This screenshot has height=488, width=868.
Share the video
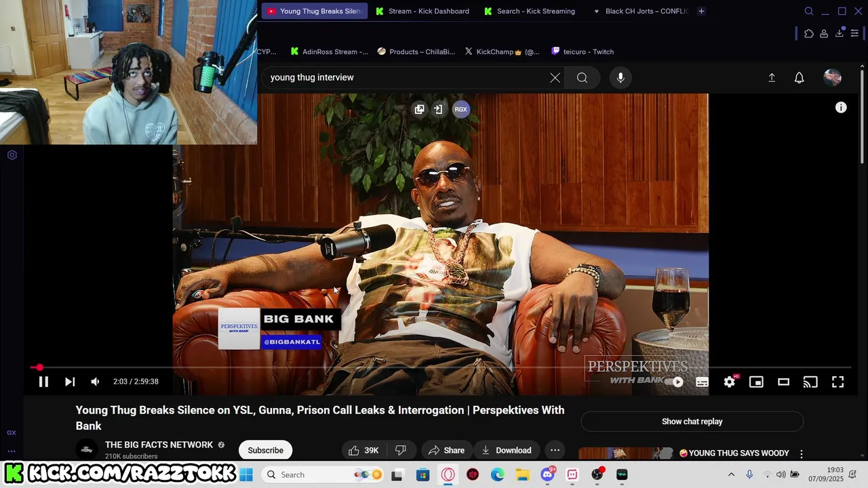(x=446, y=450)
